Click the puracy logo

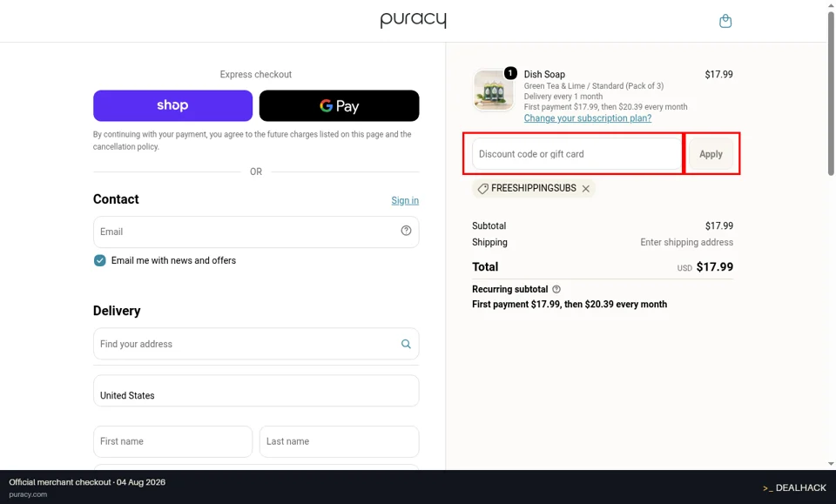[413, 20]
